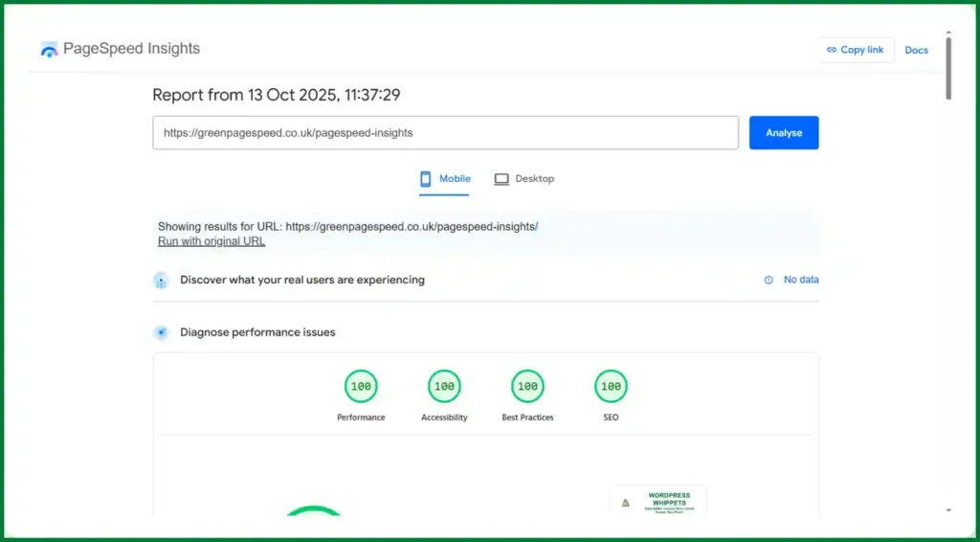Click the Copy link button
The image size is (980, 542).
pyautogui.click(x=856, y=50)
